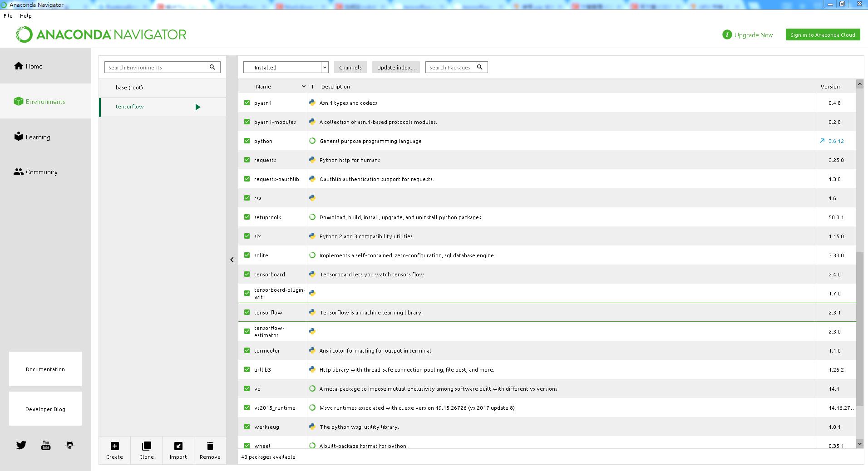Open the Community people icon
Screen dimensions: 868x471
[x=18, y=172]
